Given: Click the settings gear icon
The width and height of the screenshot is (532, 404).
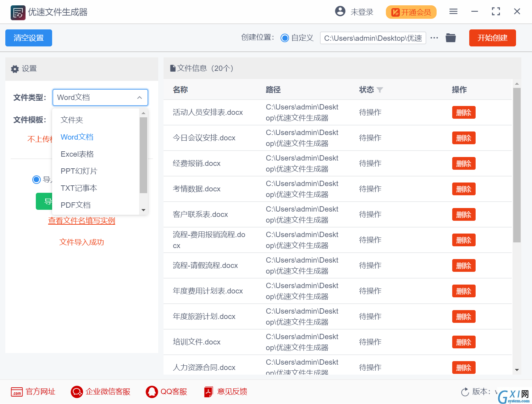Looking at the screenshot, I should [15, 69].
